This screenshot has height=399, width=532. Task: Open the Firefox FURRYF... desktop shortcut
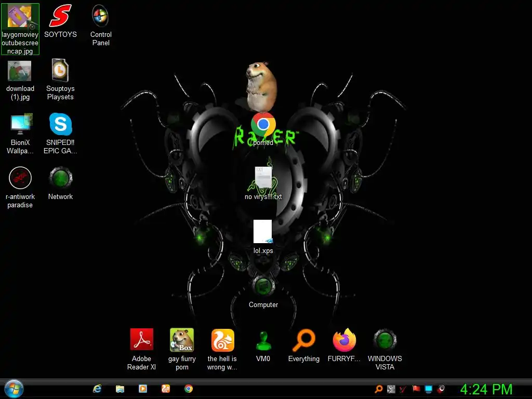click(x=344, y=345)
